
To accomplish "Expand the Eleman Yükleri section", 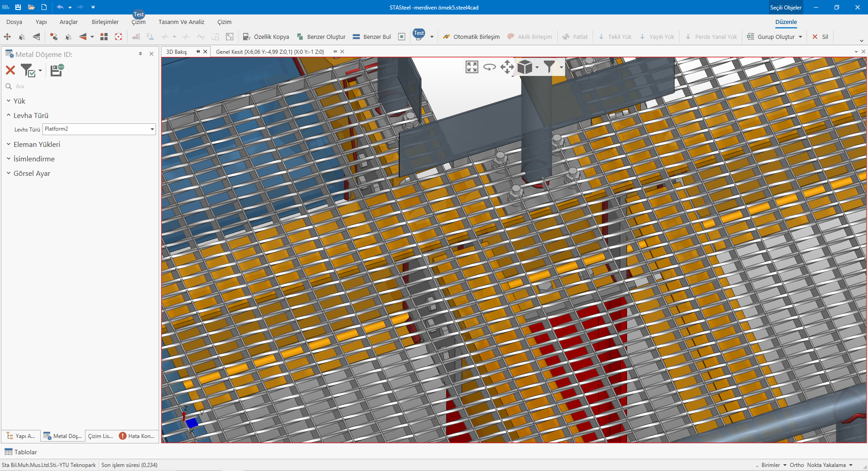I will (x=37, y=145).
